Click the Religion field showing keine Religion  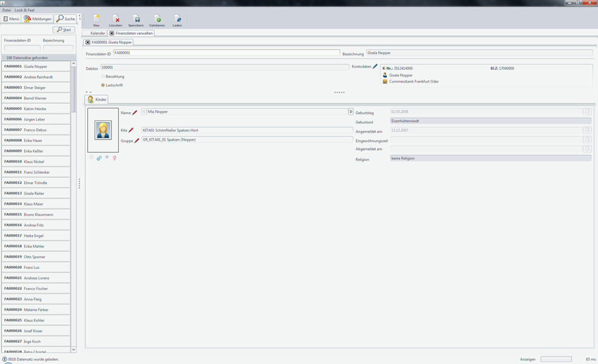click(490, 158)
